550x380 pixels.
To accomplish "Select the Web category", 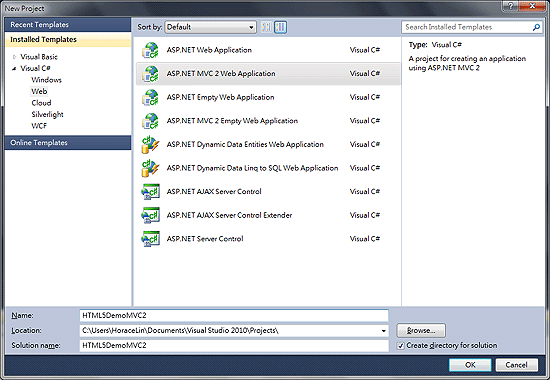I will pos(39,92).
